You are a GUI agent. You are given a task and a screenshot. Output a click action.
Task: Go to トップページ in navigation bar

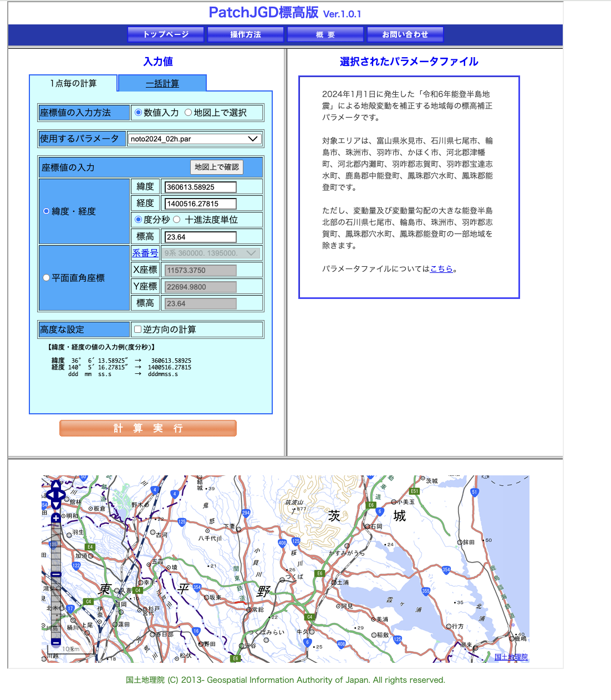(x=166, y=34)
